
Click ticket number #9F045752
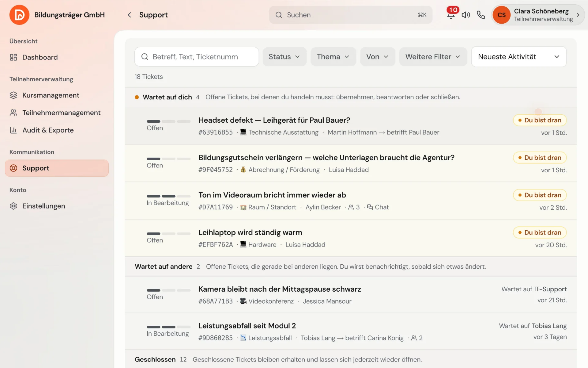[216, 170]
